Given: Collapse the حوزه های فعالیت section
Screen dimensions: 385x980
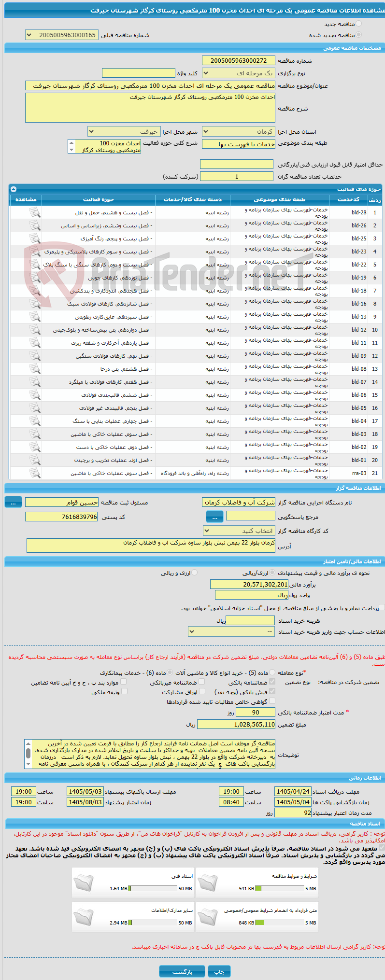Looking at the screenshot, I should tap(14, 189).
